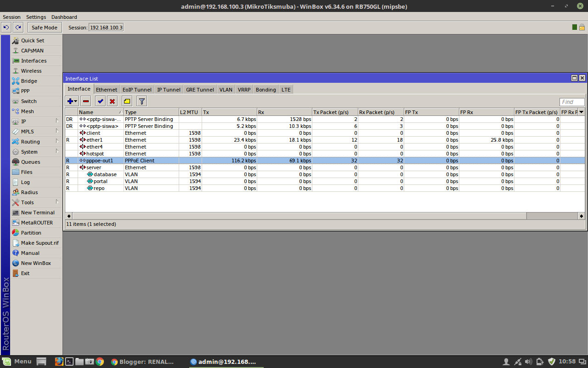
Task: Open the column chooser dropdown arrow
Action: point(581,112)
